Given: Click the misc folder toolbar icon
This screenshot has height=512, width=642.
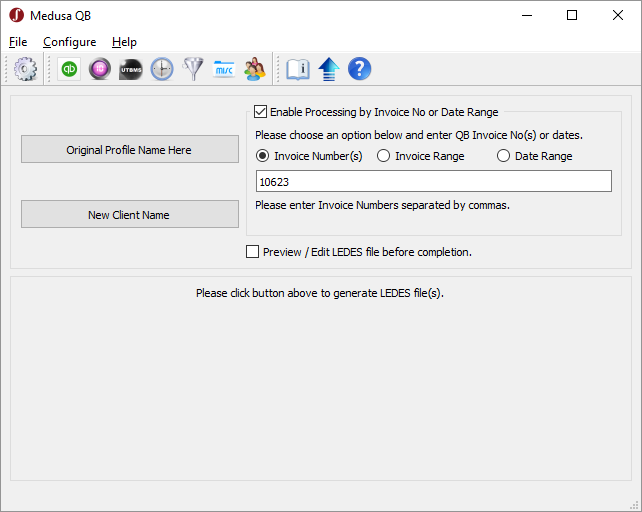Looking at the screenshot, I should click(224, 69).
